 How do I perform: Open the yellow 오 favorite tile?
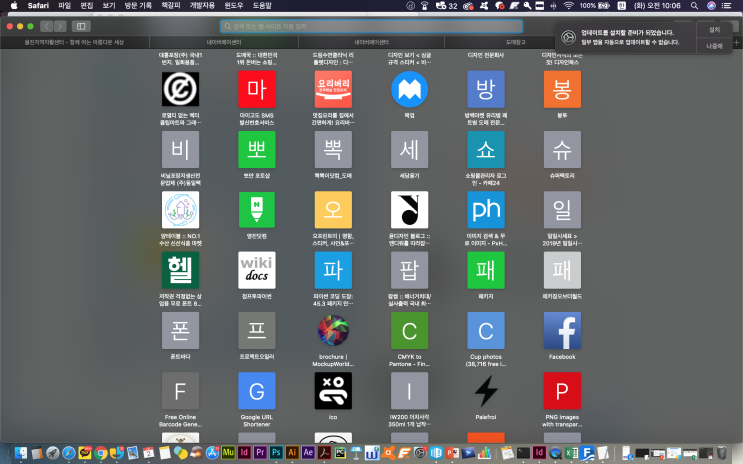[333, 209]
